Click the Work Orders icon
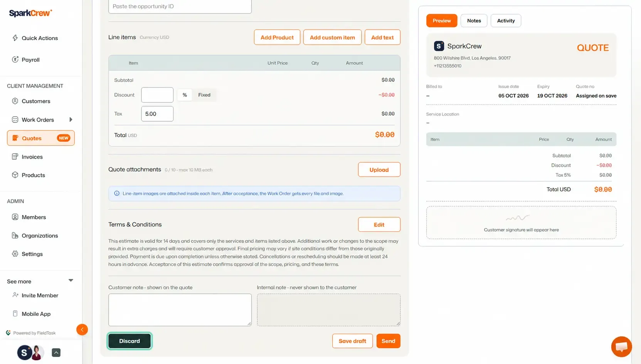The height and width of the screenshot is (364, 641). (15, 119)
